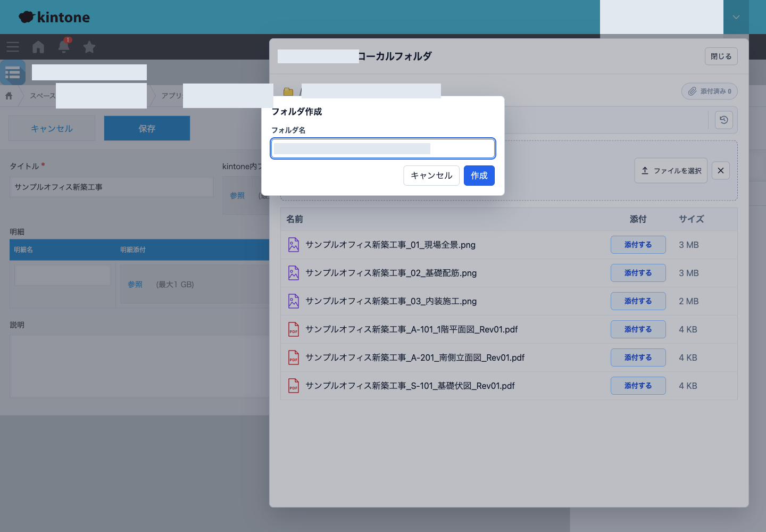Click PDF icon of A-101_1階平面図_Rev01.pdf
Viewport: 766px width, 532px height.
pyautogui.click(x=294, y=329)
